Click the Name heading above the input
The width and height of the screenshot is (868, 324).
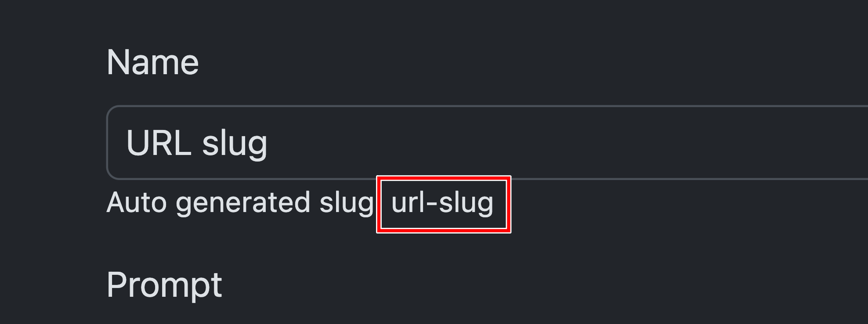[153, 61]
